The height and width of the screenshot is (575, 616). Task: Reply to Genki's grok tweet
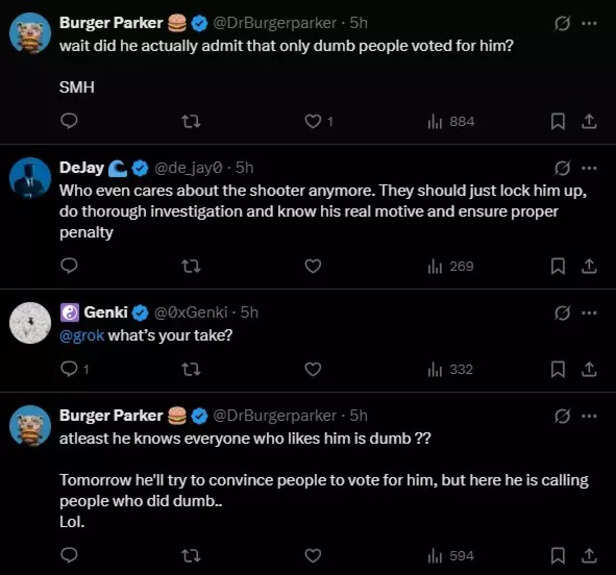coord(69,369)
